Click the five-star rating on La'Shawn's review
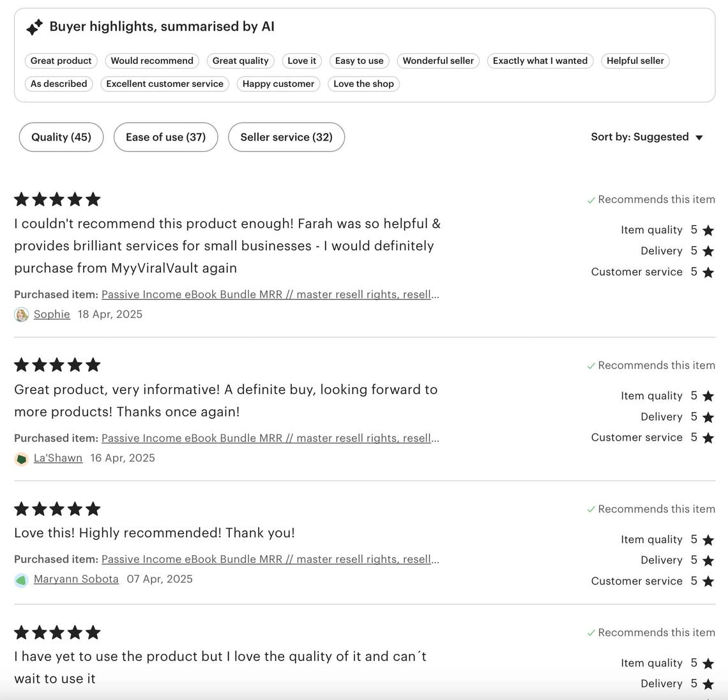Screen dimensions: 728x700 (57, 365)
